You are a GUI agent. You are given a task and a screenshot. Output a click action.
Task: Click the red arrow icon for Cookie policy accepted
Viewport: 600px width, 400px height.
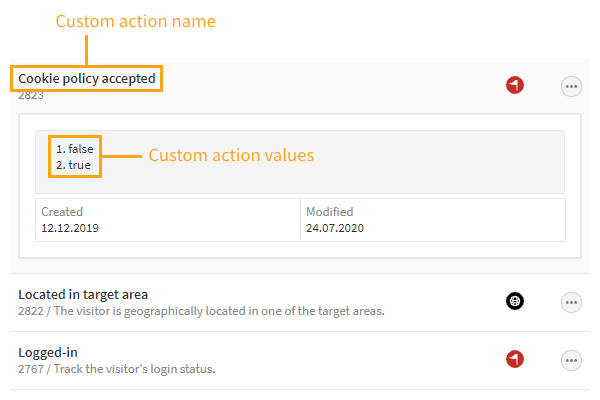pos(515,86)
